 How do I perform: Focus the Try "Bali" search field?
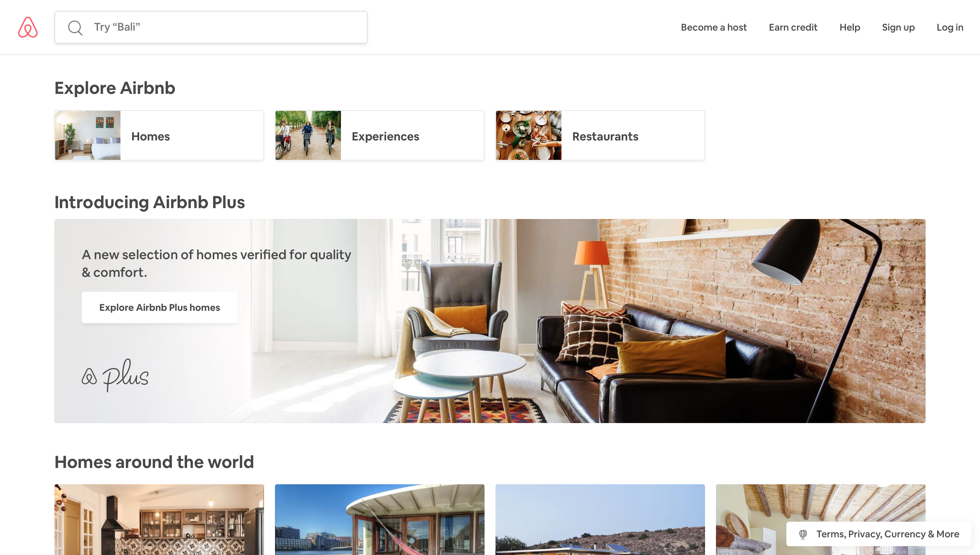pyautogui.click(x=211, y=27)
